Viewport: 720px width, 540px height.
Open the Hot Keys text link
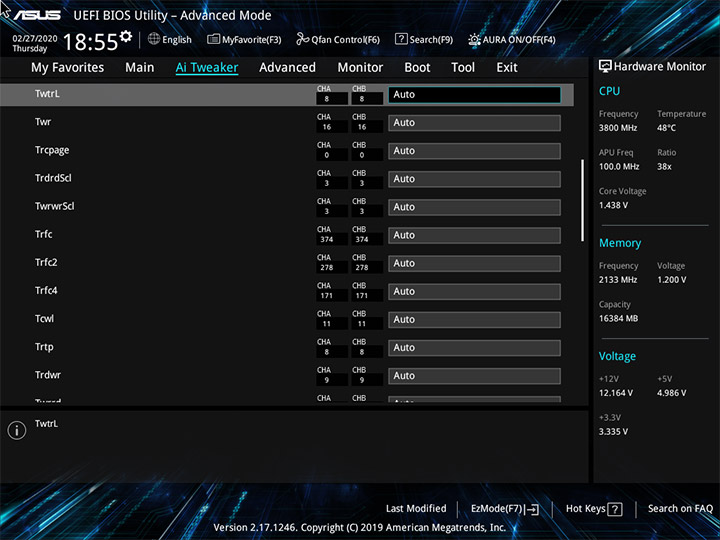coord(585,509)
